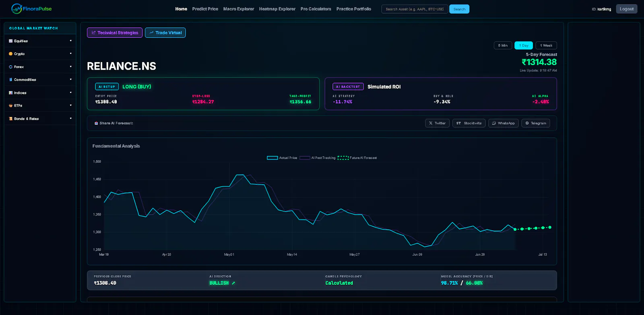Click the Candle Psychology Calculated text
The image size is (644, 315).
[x=339, y=283]
